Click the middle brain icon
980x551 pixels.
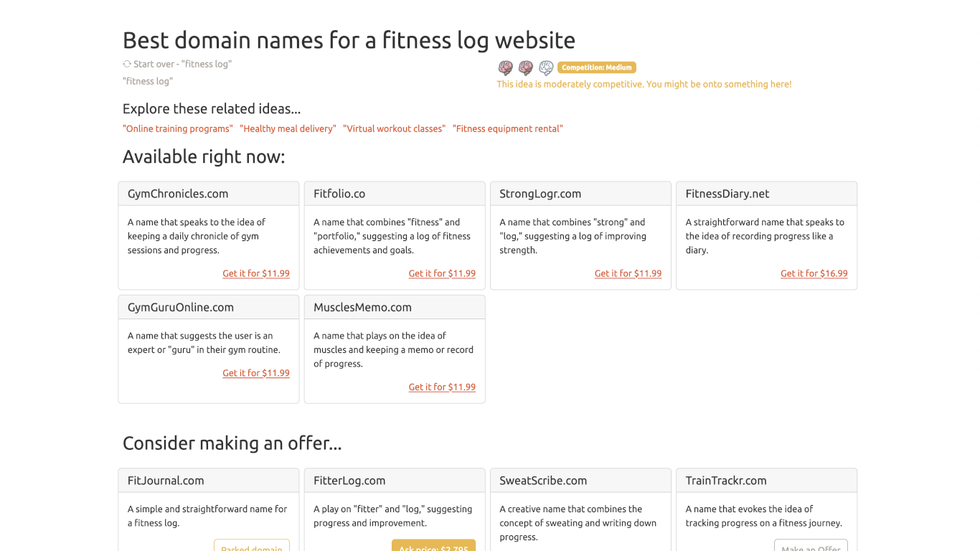pos(526,68)
